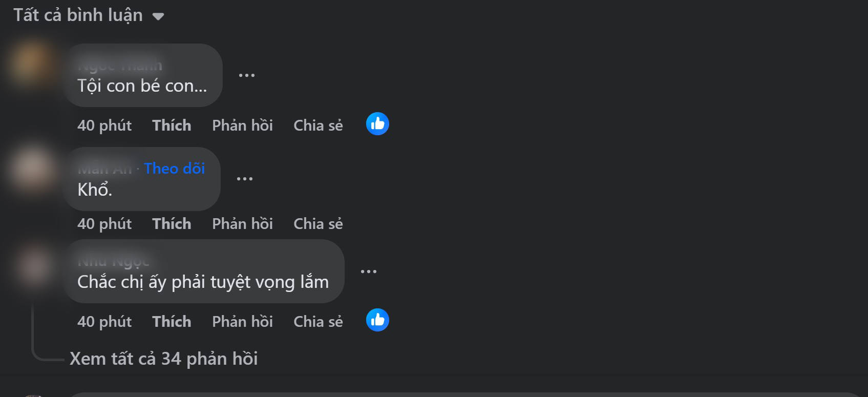Screen dimensions: 868x397
Task: Follow the commenter via 'Theo dõi' link
Action: pos(174,169)
